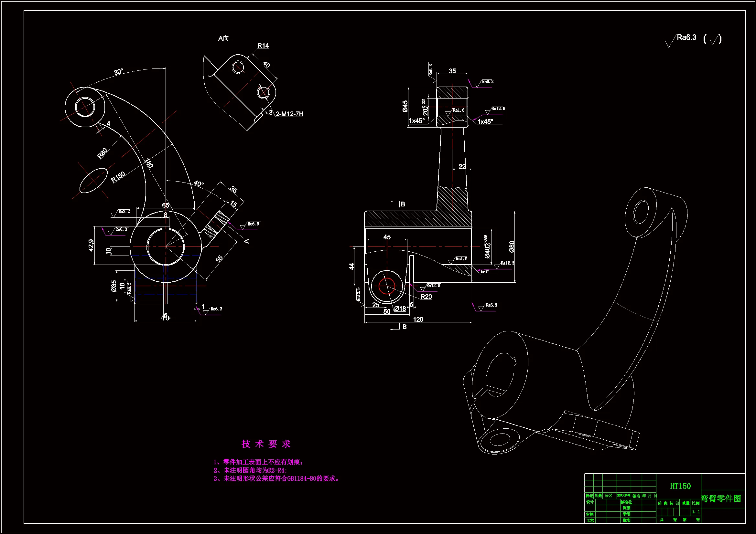The image size is (756, 534).
Task: Click the upper section marker B
Action: click(403, 204)
